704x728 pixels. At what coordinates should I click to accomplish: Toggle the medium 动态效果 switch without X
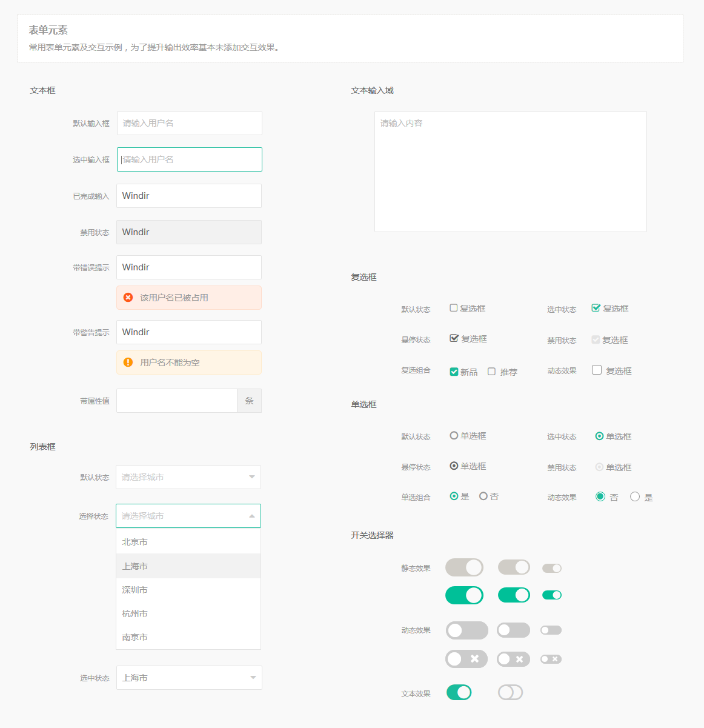point(513,630)
